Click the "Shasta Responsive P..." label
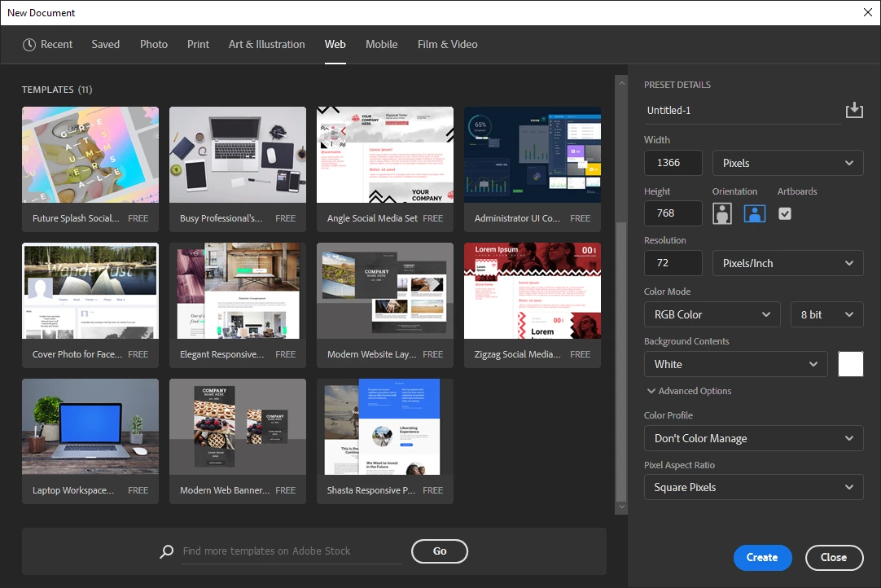The image size is (881, 588). pyautogui.click(x=371, y=490)
